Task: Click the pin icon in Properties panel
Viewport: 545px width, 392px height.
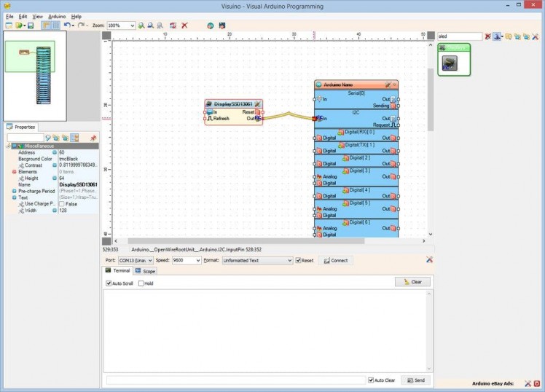Action: pos(93,138)
